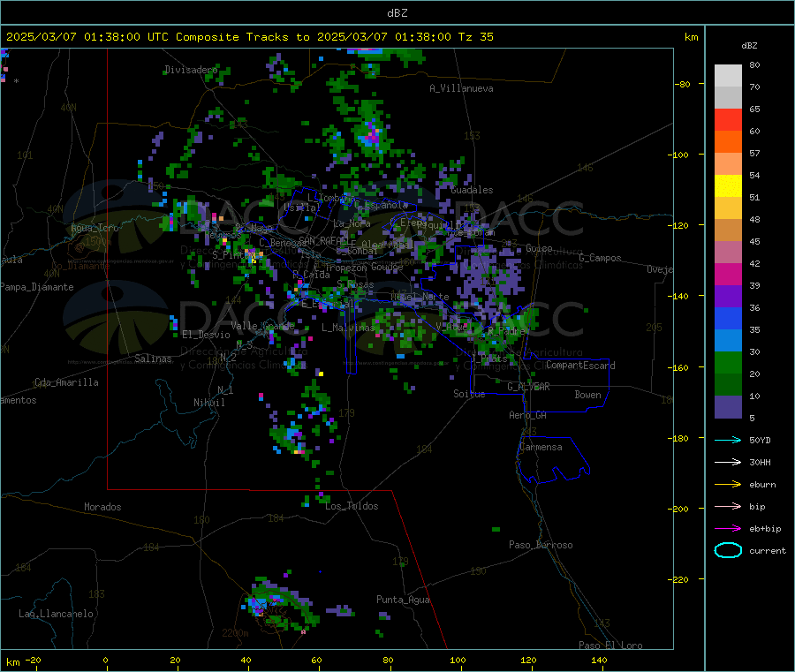Click the eburn legend label
Screen dimensions: 795x672
(762, 485)
